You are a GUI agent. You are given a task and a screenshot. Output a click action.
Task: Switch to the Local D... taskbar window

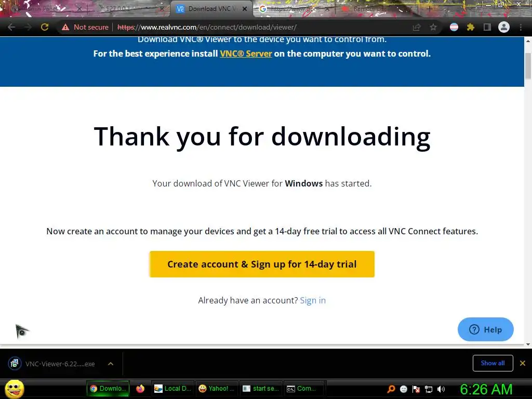tap(172, 389)
